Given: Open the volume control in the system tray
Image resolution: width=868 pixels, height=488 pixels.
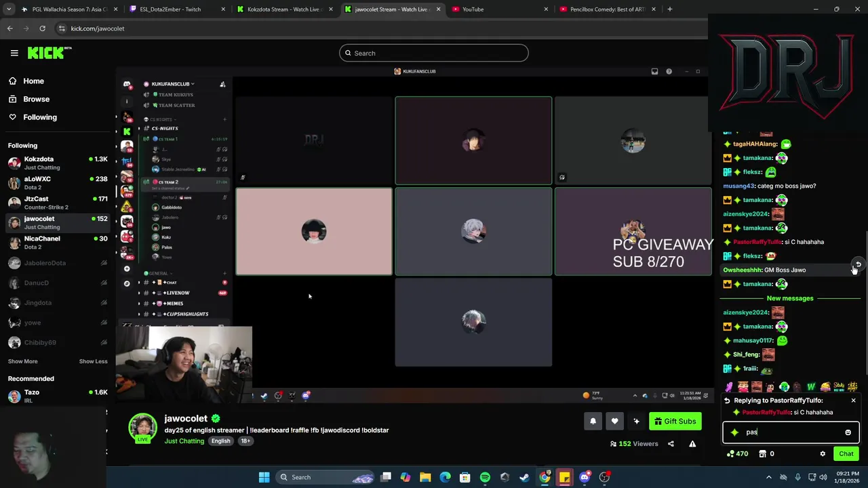Looking at the screenshot, I should (x=823, y=477).
